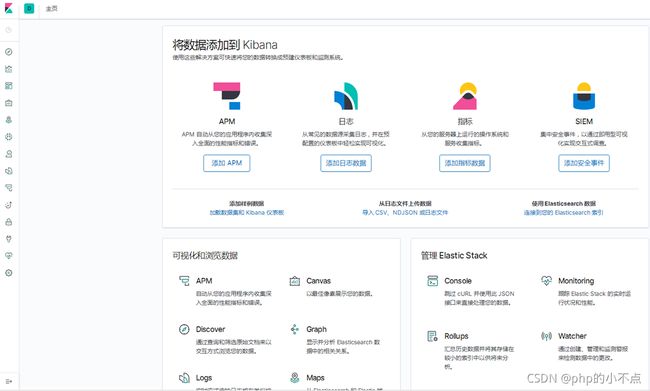
Task: Open the default space avatar selector
Action: point(29,8)
